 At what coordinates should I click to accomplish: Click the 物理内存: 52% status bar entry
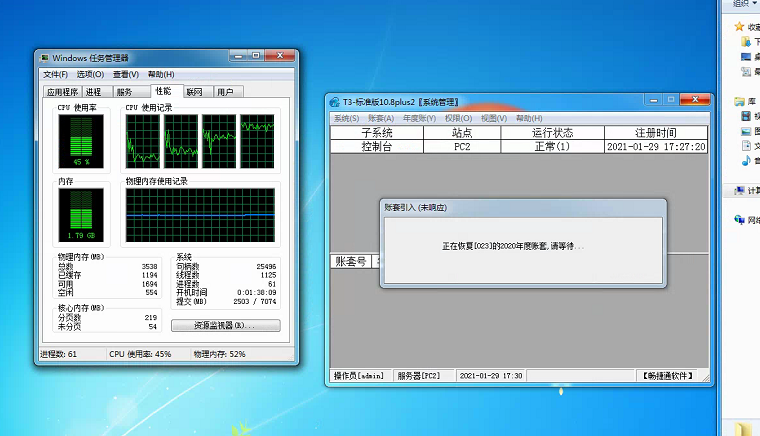pyautogui.click(x=220, y=354)
